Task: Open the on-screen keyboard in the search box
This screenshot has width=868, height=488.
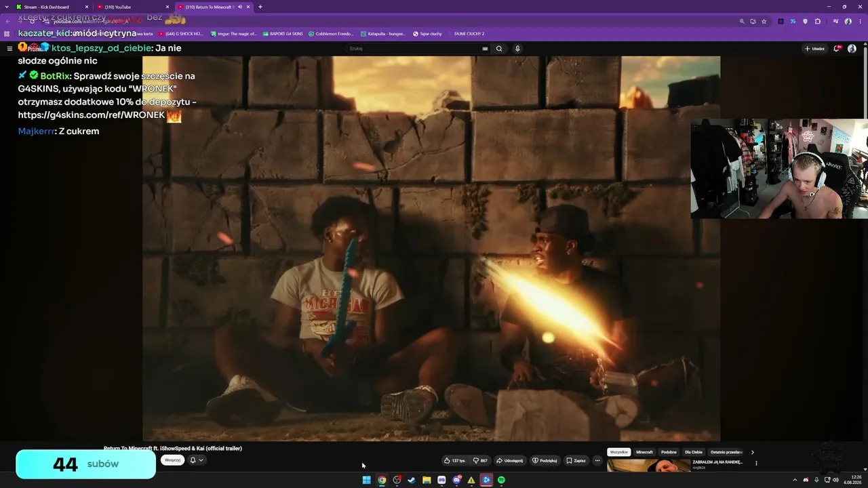Action: coord(485,49)
